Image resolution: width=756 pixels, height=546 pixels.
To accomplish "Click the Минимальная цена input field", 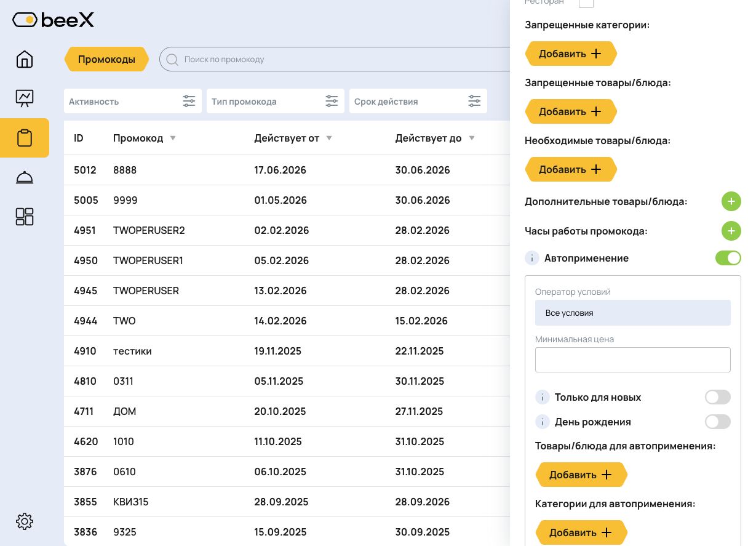I will point(633,359).
